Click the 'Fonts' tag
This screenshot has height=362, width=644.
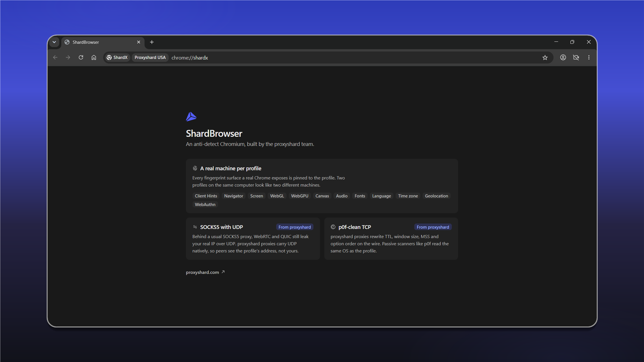[360, 196]
